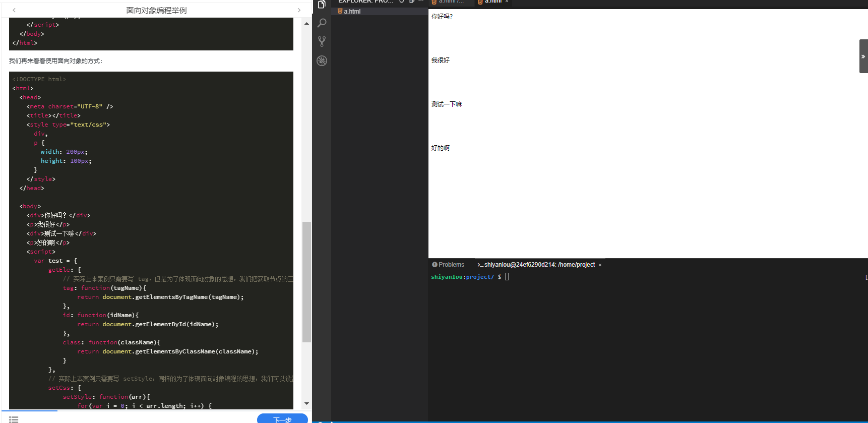The width and height of the screenshot is (868, 423).
Task: Expand the collapsed right side panel handle
Action: [863, 56]
